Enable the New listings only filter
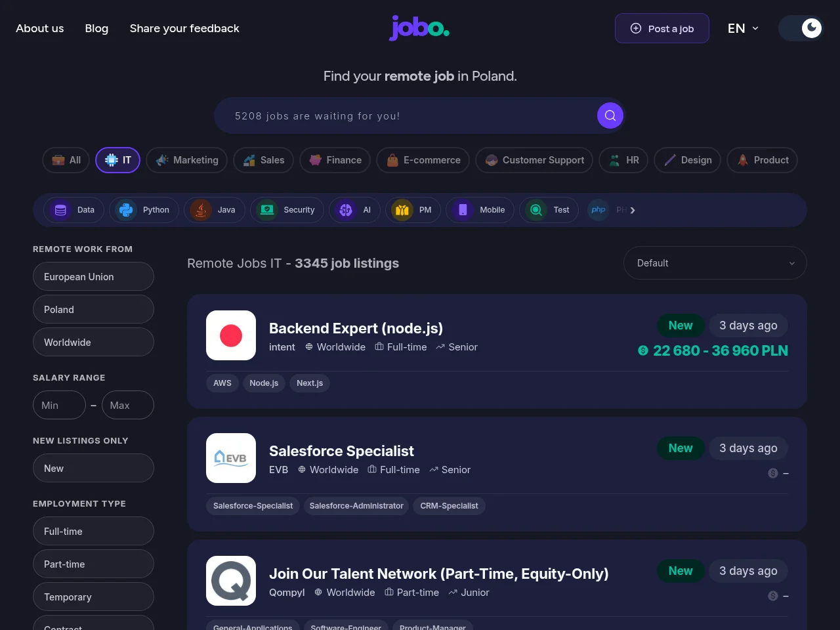The width and height of the screenshot is (840, 630). [93, 469]
